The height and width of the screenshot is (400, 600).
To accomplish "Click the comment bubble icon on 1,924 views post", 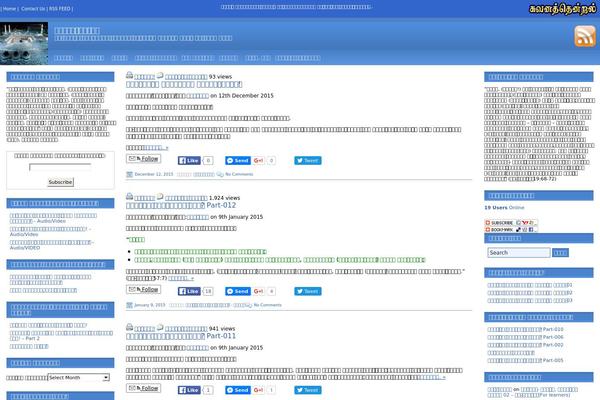I will pyautogui.click(x=160, y=197).
